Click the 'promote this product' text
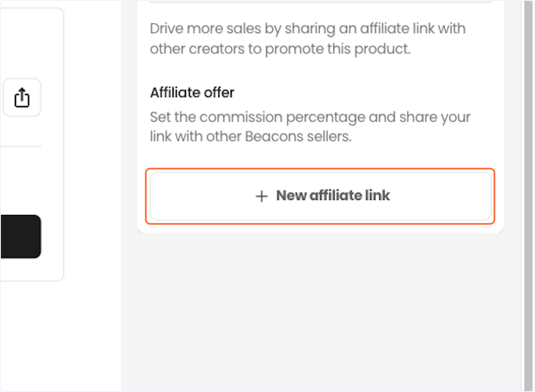The height and width of the screenshot is (392, 535). (337, 49)
